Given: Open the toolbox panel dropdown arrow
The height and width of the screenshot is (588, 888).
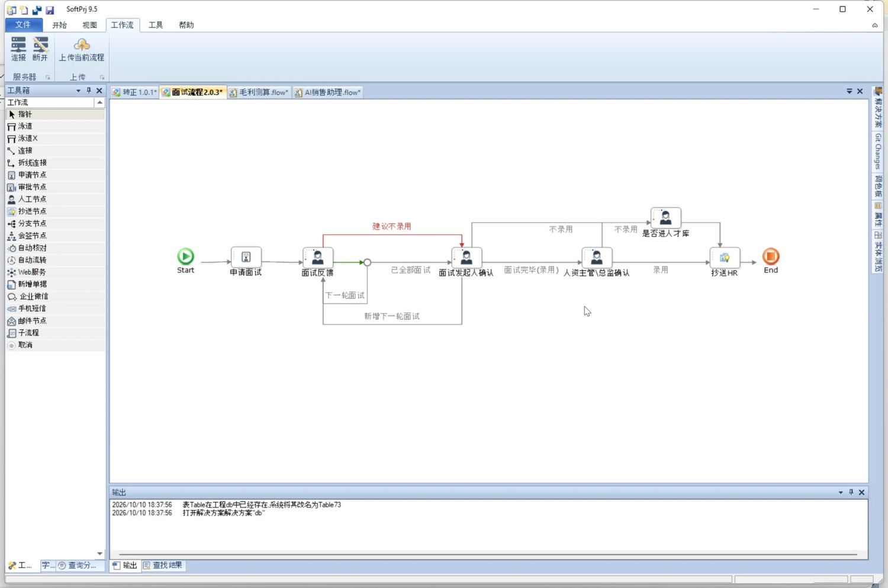Looking at the screenshot, I should [78, 91].
